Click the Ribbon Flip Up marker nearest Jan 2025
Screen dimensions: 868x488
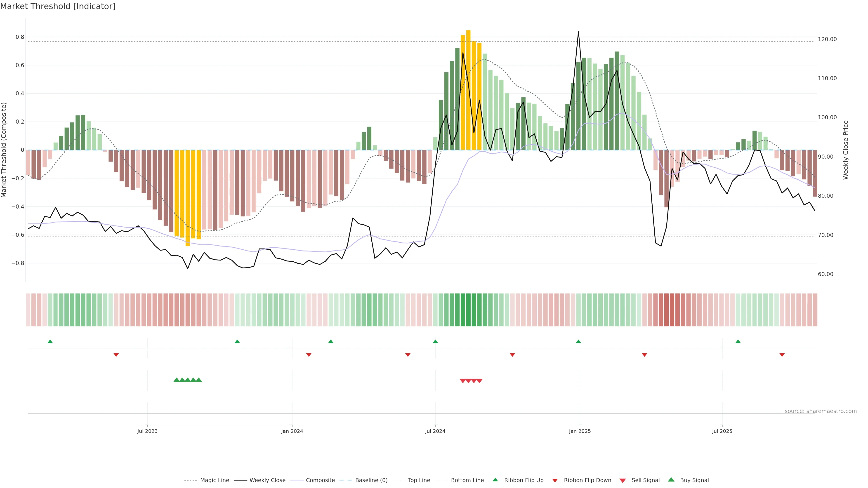[x=579, y=342]
